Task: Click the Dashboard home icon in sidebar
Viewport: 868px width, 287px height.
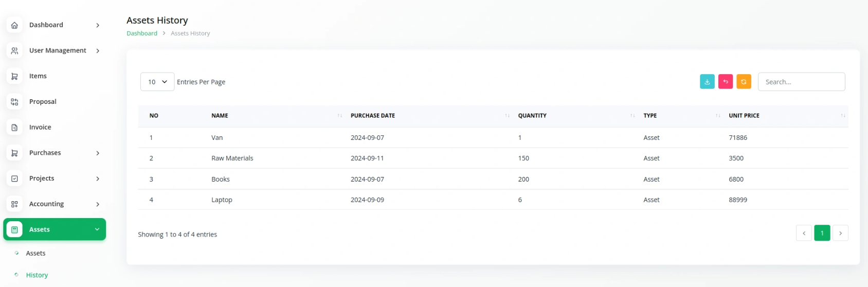Action: tap(14, 25)
